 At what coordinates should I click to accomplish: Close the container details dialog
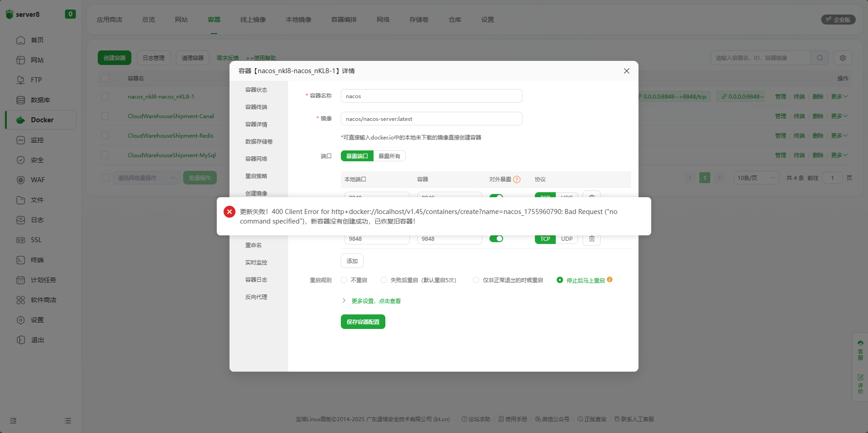tap(627, 71)
